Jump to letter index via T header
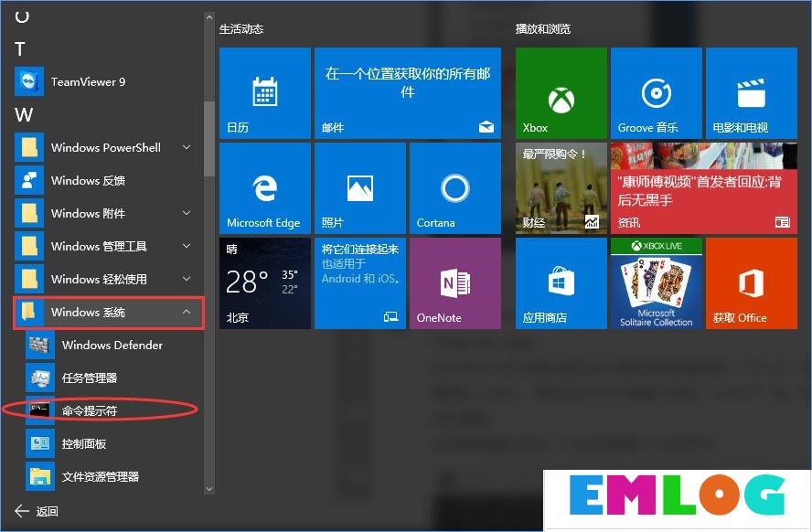 click(20, 49)
